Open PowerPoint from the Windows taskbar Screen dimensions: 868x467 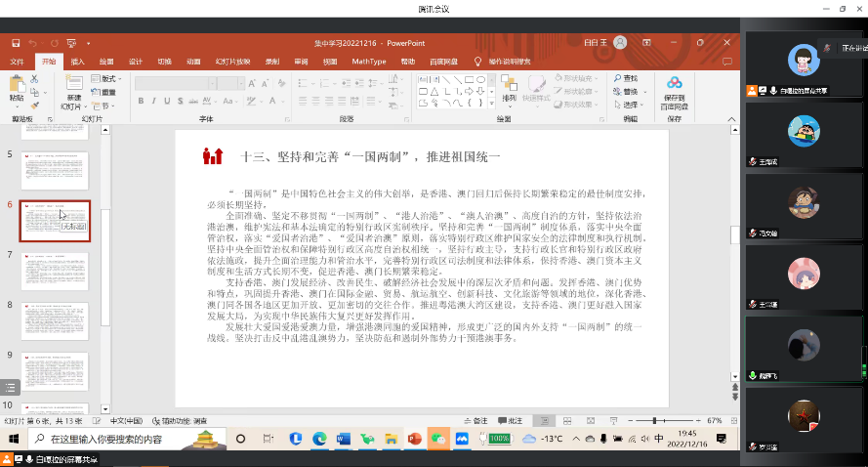pyautogui.click(x=414, y=439)
